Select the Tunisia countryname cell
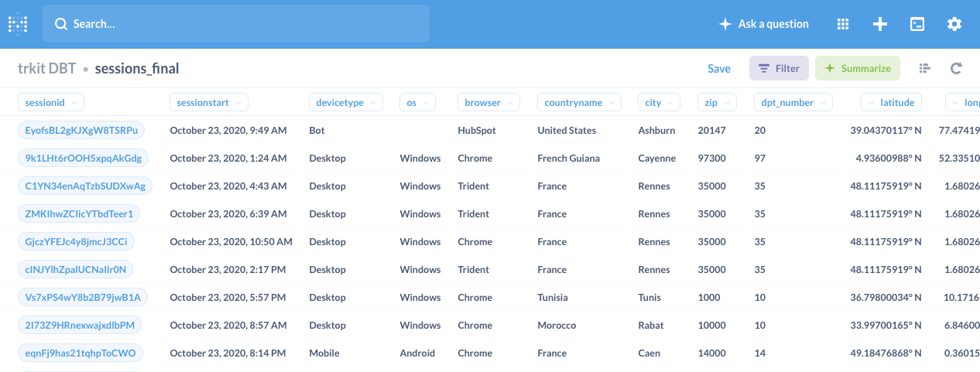The height and width of the screenshot is (372, 980). pyautogui.click(x=553, y=298)
